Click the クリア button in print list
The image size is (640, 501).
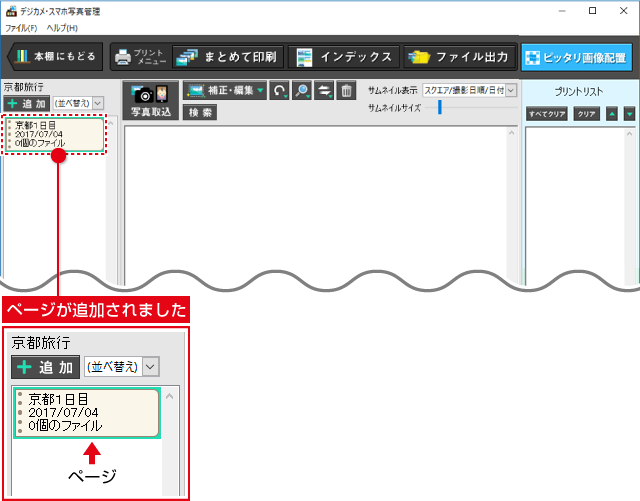[x=587, y=114]
